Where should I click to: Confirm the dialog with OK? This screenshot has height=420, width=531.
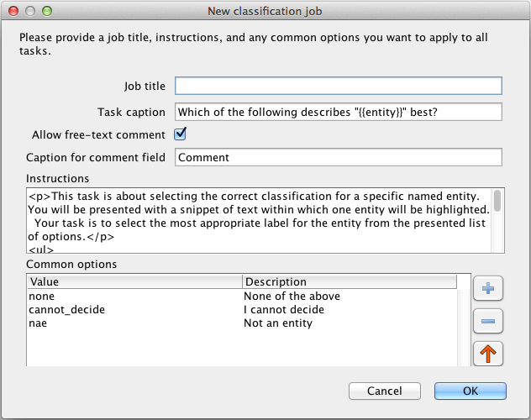pos(470,391)
